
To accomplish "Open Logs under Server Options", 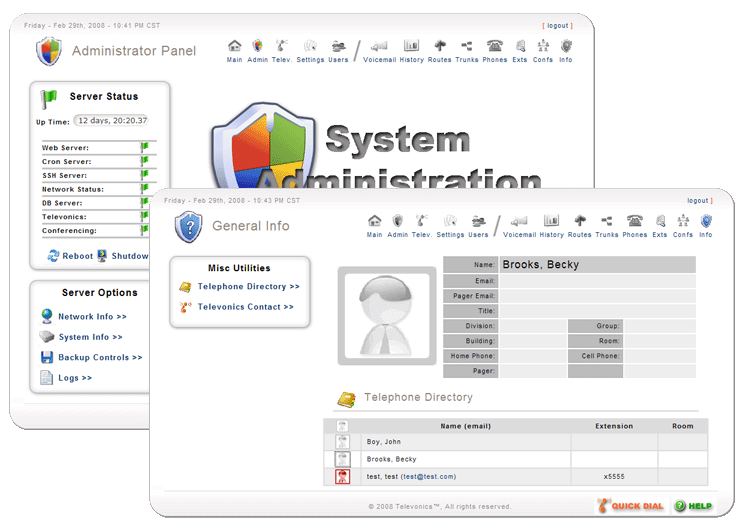I will coord(75,378).
